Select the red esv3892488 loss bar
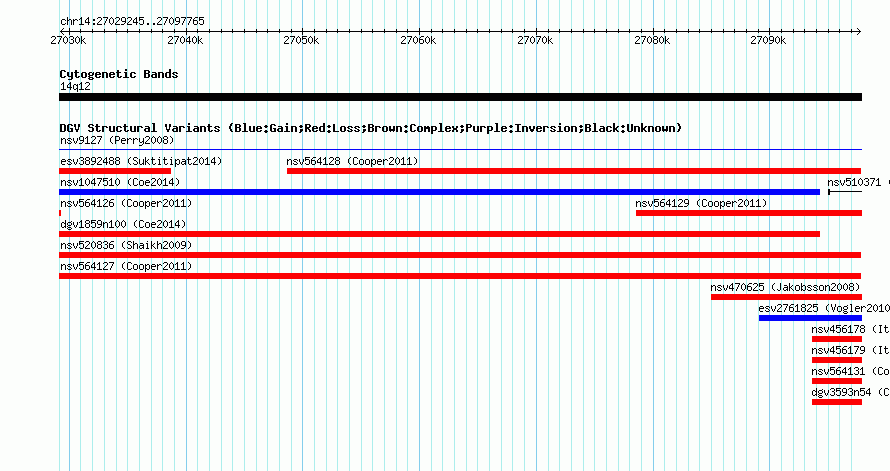 (x=115, y=171)
